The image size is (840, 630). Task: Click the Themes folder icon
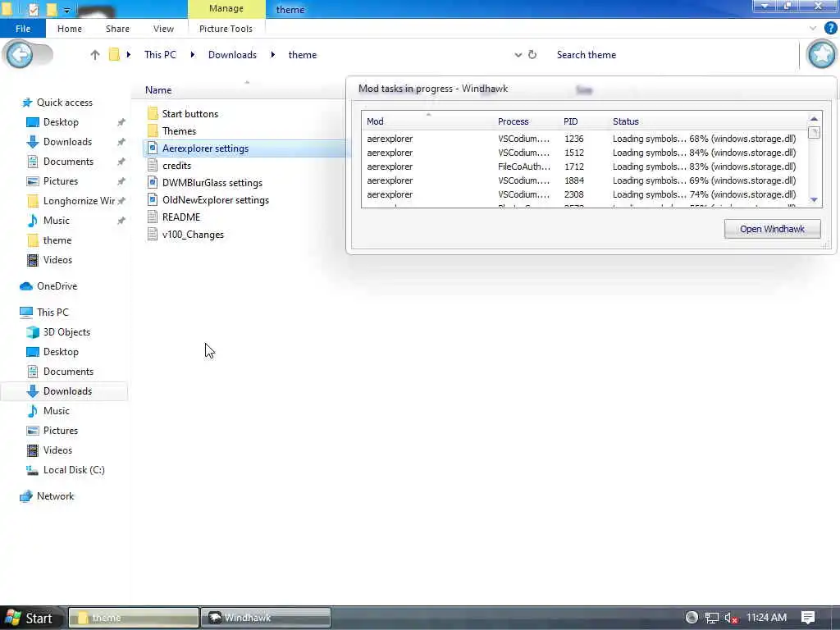tap(153, 130)
